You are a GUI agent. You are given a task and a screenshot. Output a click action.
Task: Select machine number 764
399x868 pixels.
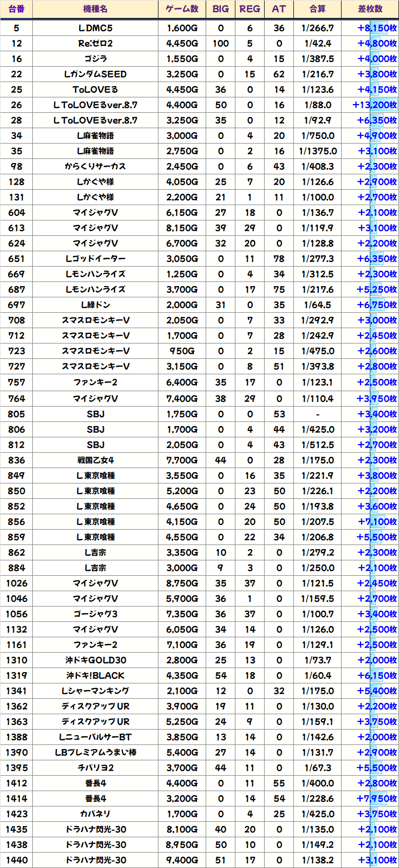pos(16,398)
